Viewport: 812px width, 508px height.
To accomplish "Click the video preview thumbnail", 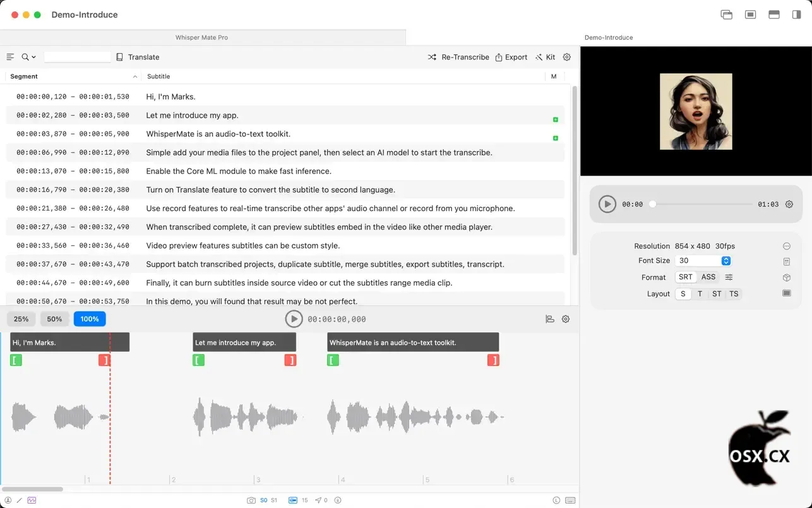I will pos(696,111).
